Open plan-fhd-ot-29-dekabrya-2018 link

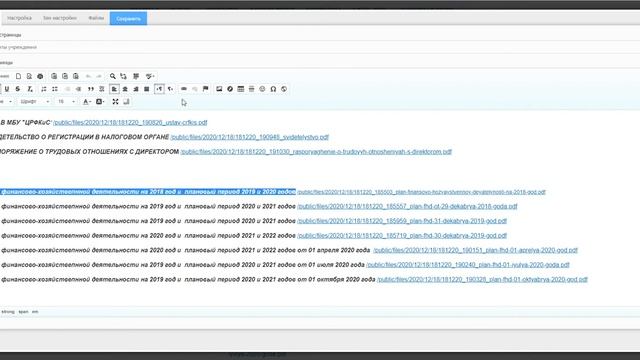(407, 207)
